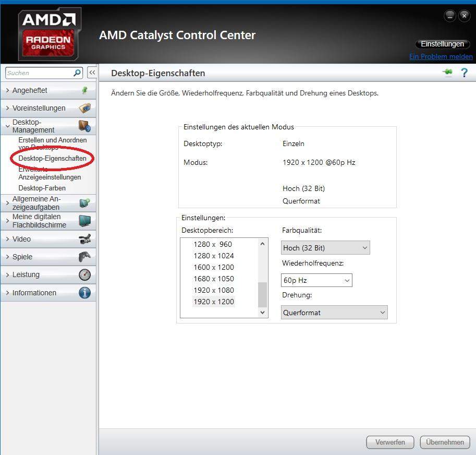
Task: Click the Desktop-Management icon
Action: click(84, 126)
